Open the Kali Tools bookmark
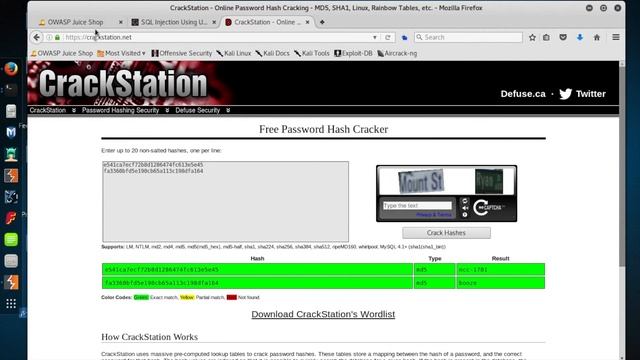The width and height of the screenshot is (640, 360). tap(312, 53)
